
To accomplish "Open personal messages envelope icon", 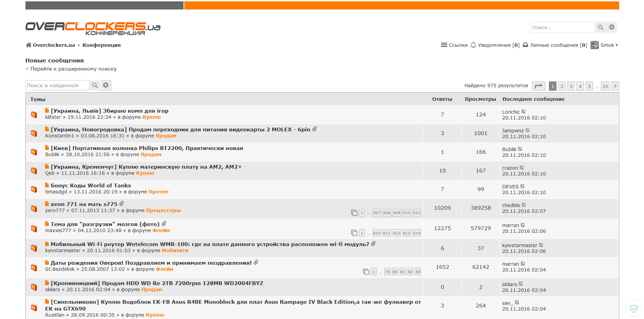I will pos(525,45).
